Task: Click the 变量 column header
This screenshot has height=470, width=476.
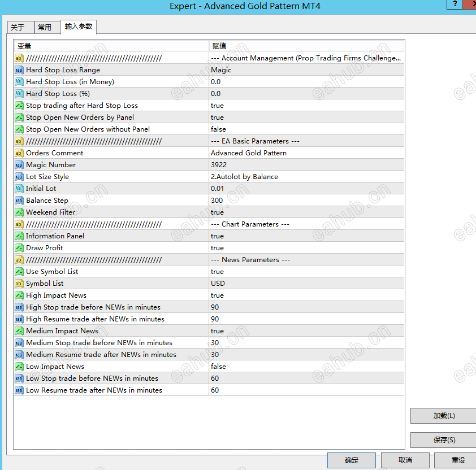Action: tap(111, 46)
